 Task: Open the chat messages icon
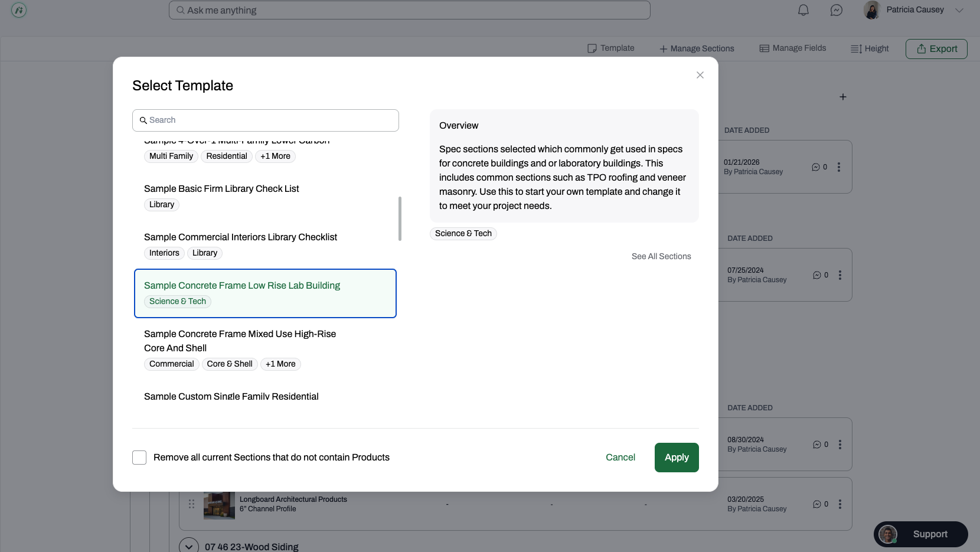(836, 10)
